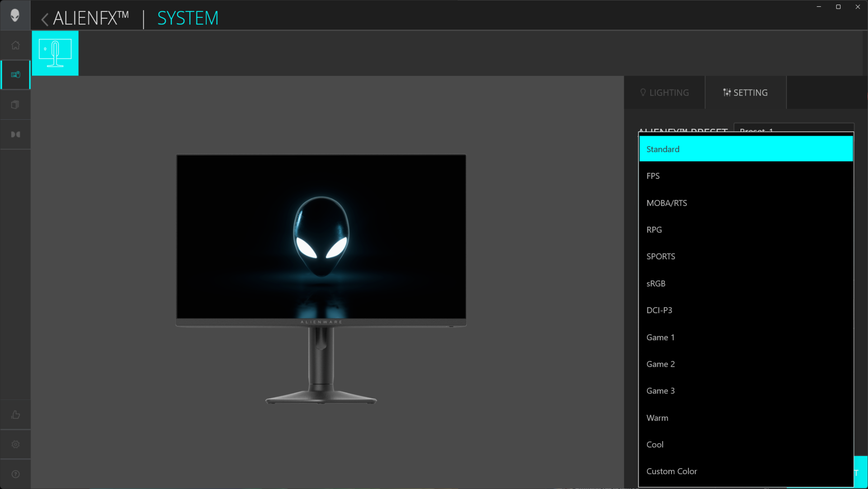Choose Game 2 preset entry
868x489 pixels.
click(746, 364)
